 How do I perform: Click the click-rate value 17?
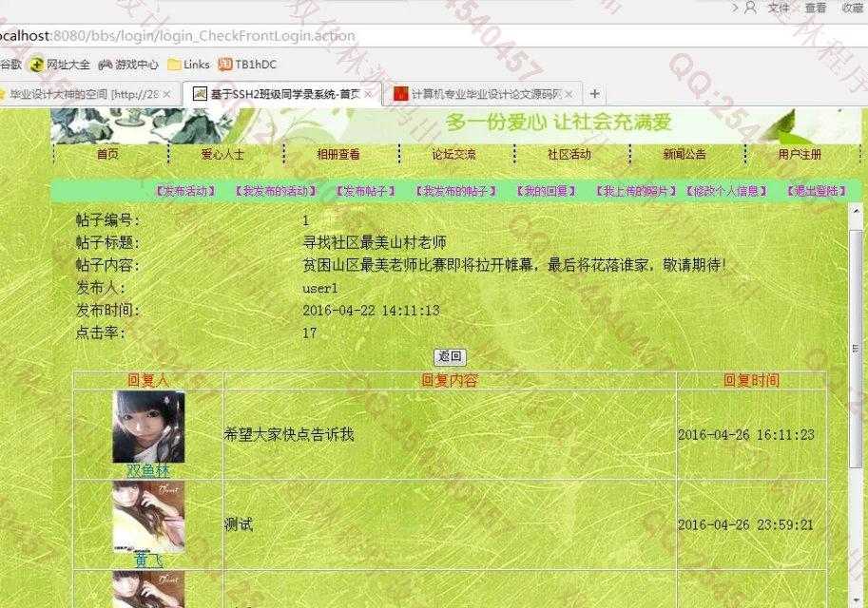tap(310, 333)
